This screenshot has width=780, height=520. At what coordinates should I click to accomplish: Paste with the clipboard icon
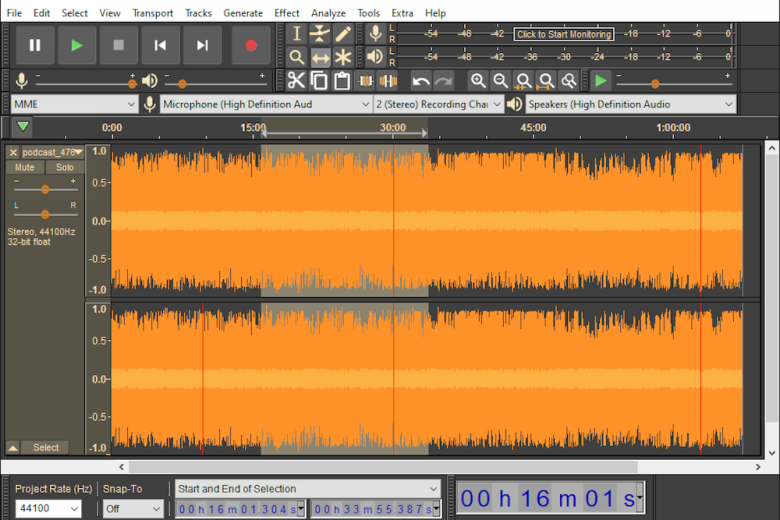(x=342, y=81)
